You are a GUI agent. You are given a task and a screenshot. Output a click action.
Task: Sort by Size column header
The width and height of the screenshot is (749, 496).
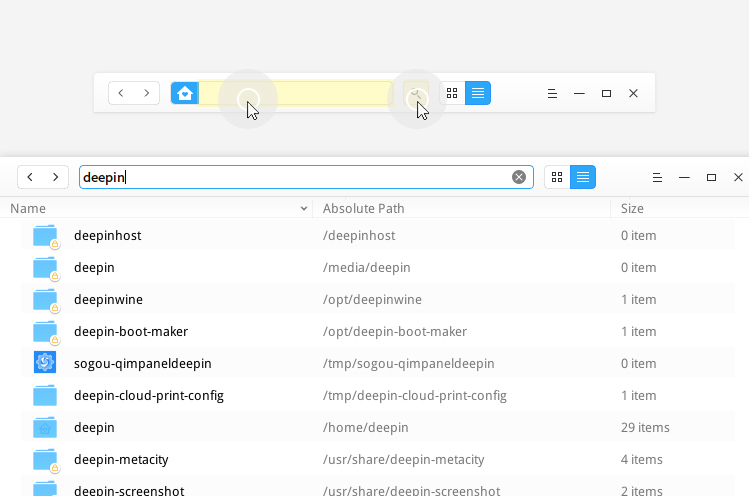pos(632,209)
